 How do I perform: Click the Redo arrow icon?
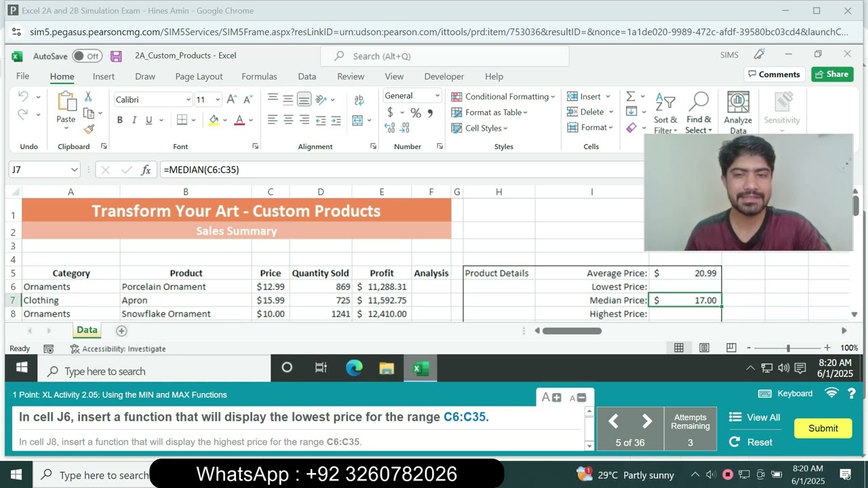[x=23, y=115]
